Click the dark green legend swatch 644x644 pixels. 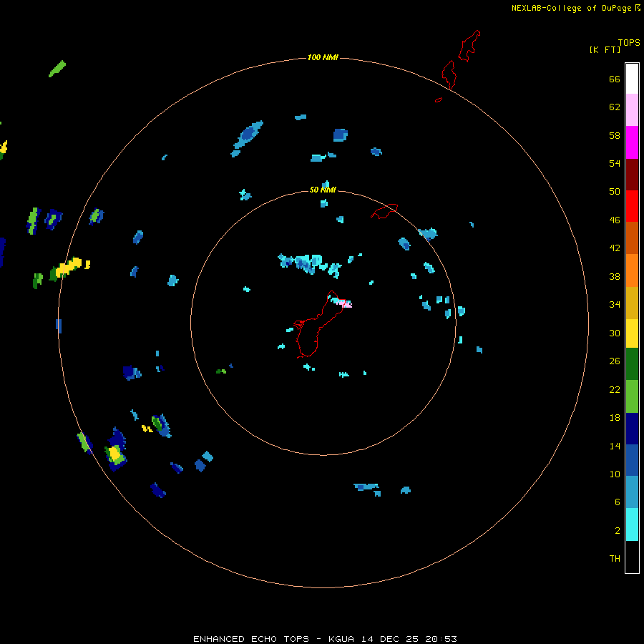click(632, 364)
